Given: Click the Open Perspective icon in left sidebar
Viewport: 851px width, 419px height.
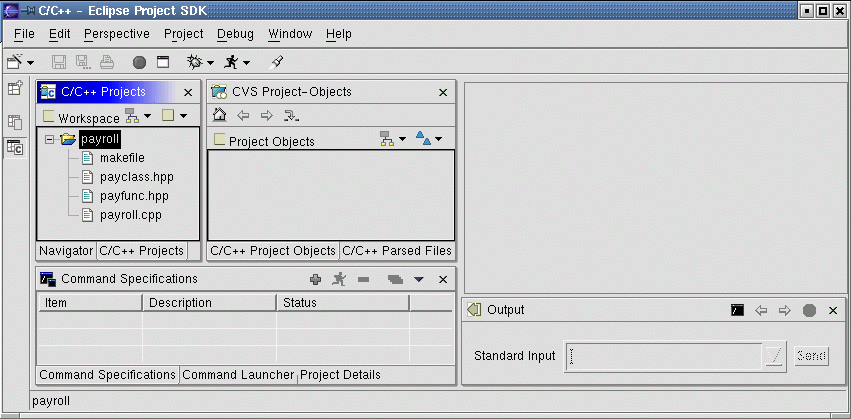Looking at the screenshot, I should (x=15, y=88).
